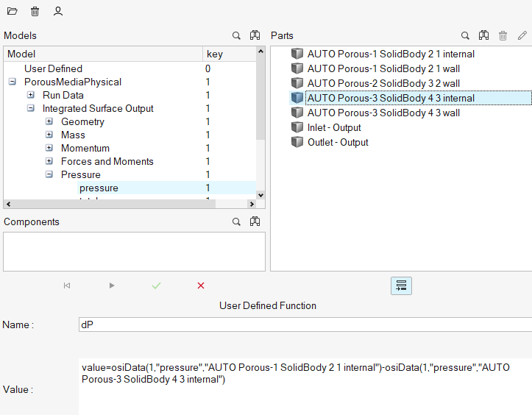Select the pressure variable in tree
532x415 pixels.
pyautogui.click(x=99, y=188)
